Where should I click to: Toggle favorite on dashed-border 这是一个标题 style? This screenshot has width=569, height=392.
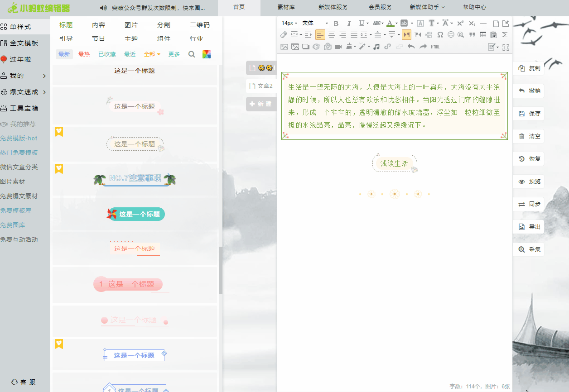pos(59,131)
